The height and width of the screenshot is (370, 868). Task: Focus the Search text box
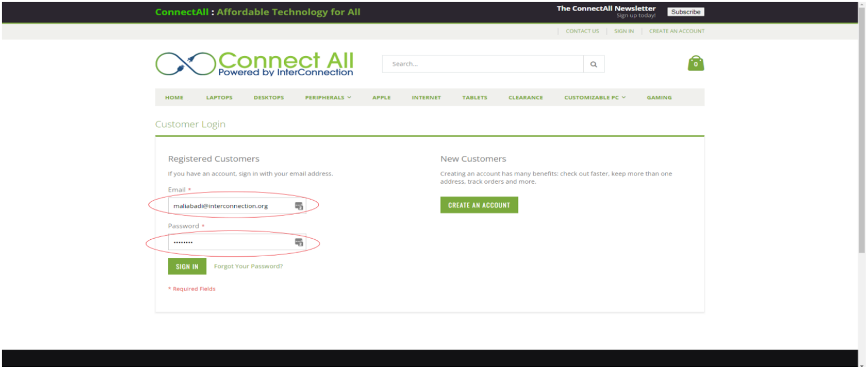coord(482,64)
